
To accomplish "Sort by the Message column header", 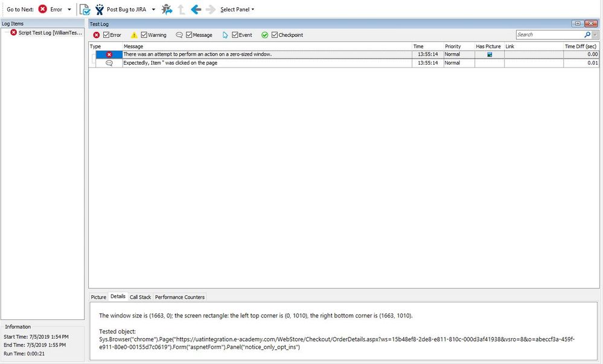I will [267, 46].
